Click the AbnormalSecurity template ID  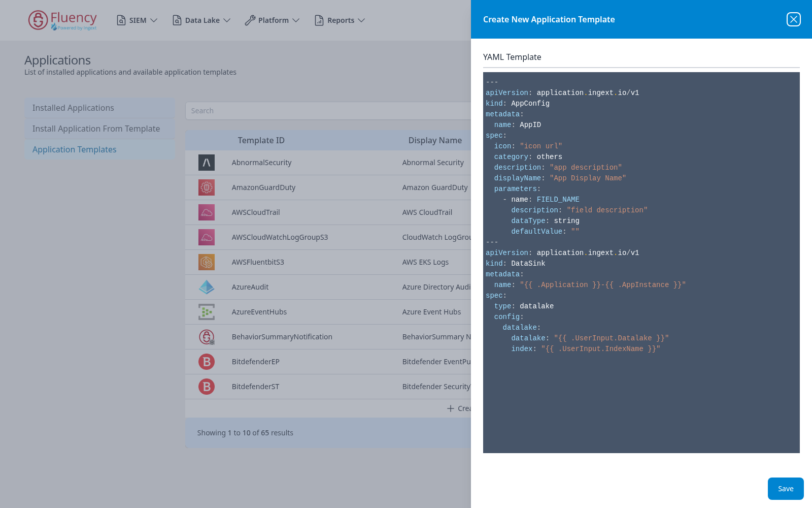pyautogui.click(x=261, y=163)
